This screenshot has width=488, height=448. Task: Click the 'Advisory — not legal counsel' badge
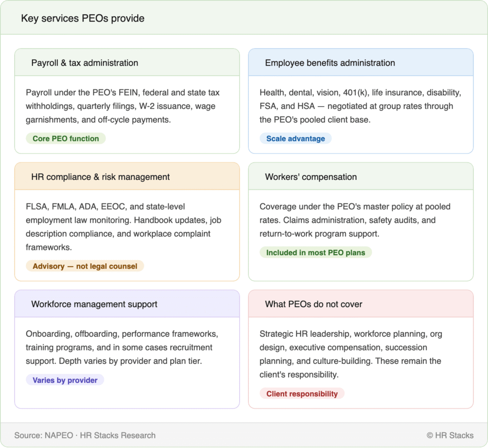[x=85, y=266]
